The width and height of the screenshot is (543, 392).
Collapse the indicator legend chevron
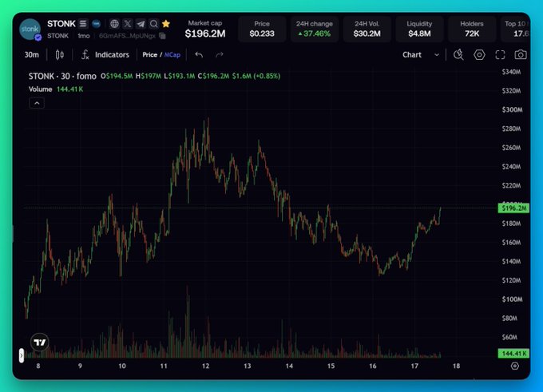37,103
